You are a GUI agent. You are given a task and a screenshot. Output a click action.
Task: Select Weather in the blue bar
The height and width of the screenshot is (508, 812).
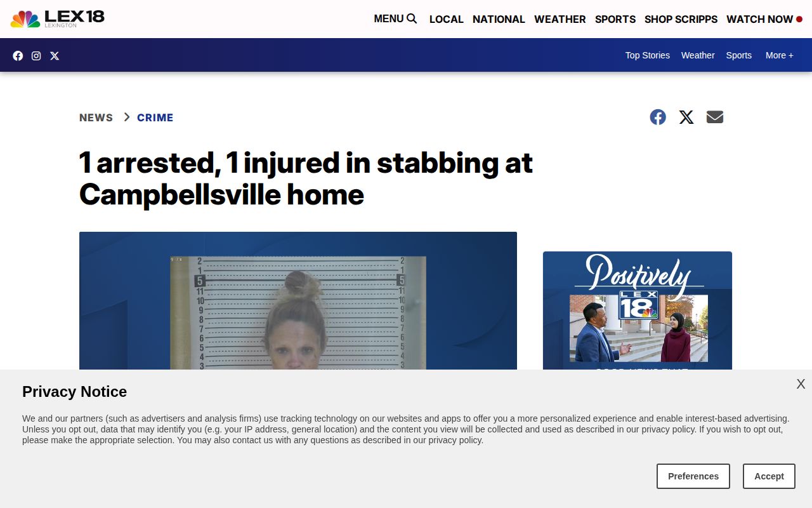pos(698,55)
